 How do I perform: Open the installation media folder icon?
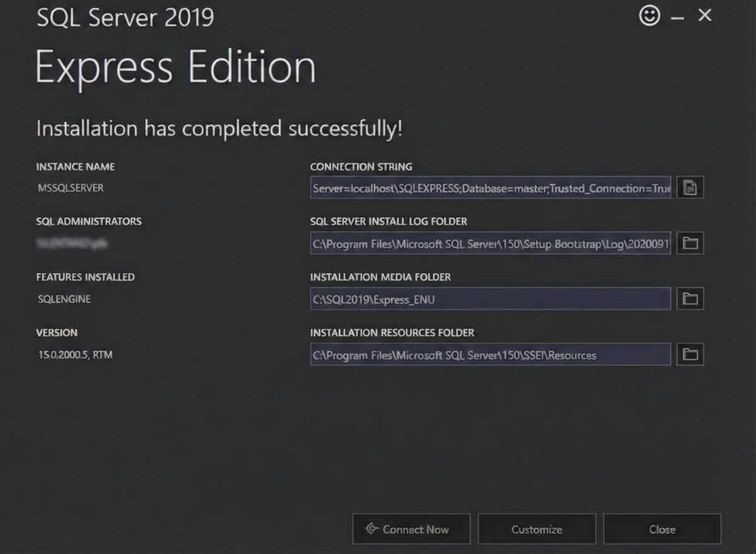(690, 299)
